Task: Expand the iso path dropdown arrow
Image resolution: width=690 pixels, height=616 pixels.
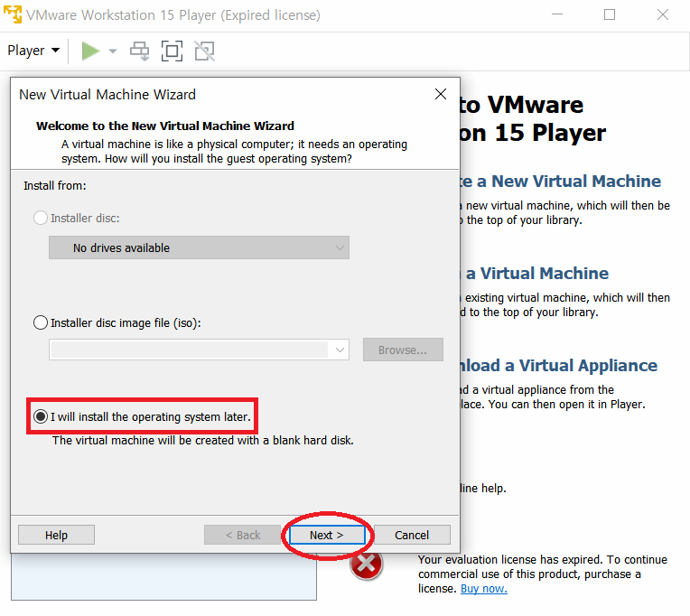Action: tap(340, 350)
